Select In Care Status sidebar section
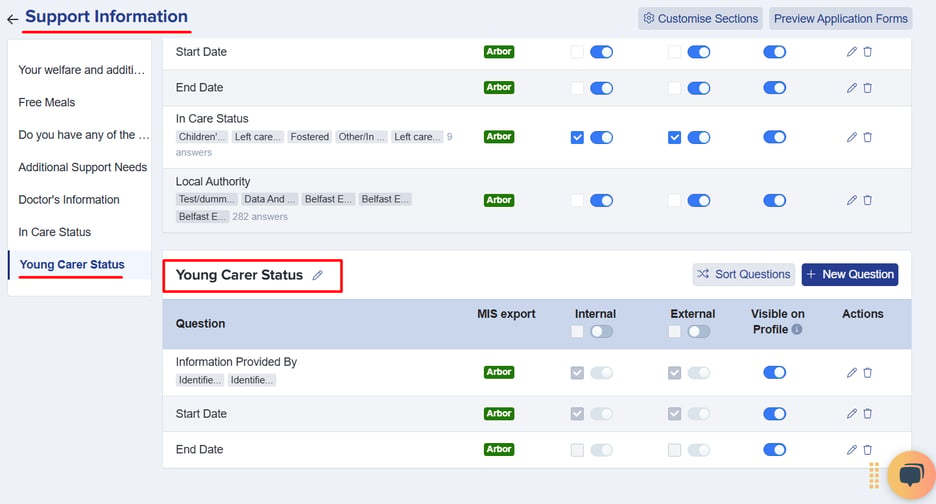Viewport: 936px width, 504px height. (x=54, y=232)
